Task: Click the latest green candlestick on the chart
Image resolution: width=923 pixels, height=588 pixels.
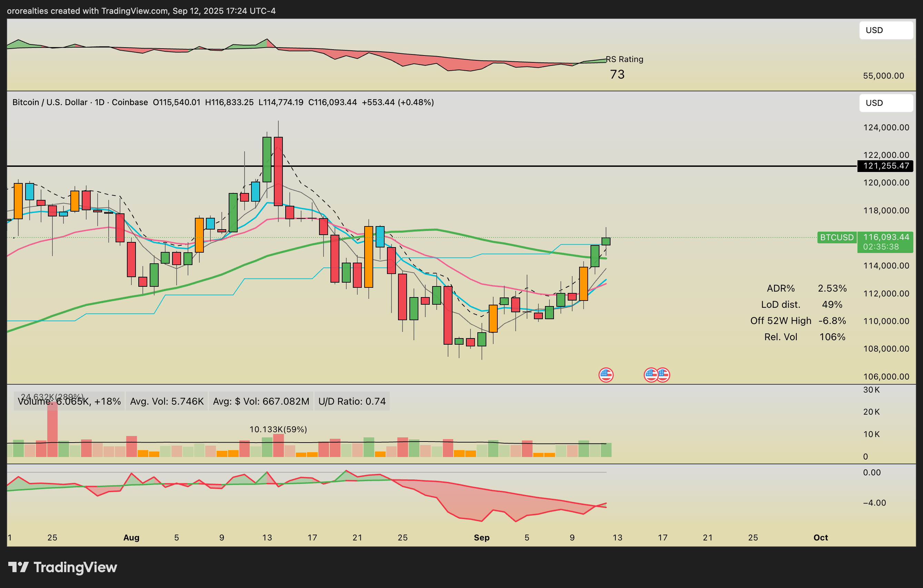Action: click(x=606, y=241)
